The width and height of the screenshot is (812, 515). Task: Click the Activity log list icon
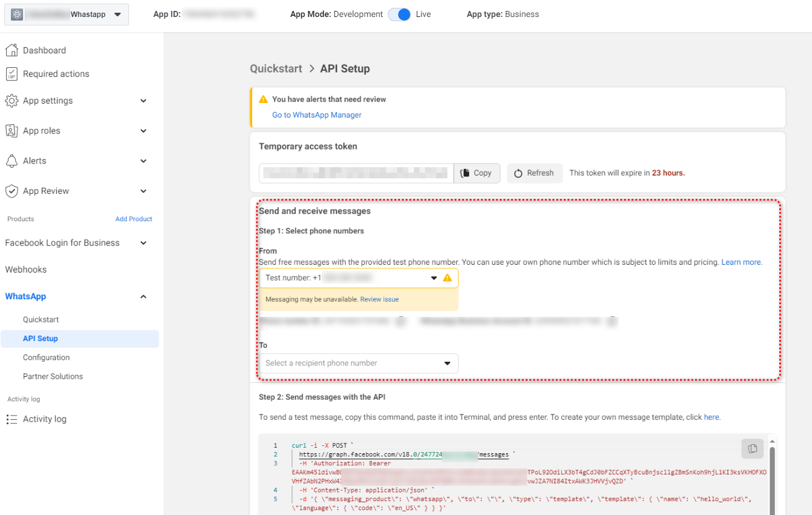click(12, 419)
